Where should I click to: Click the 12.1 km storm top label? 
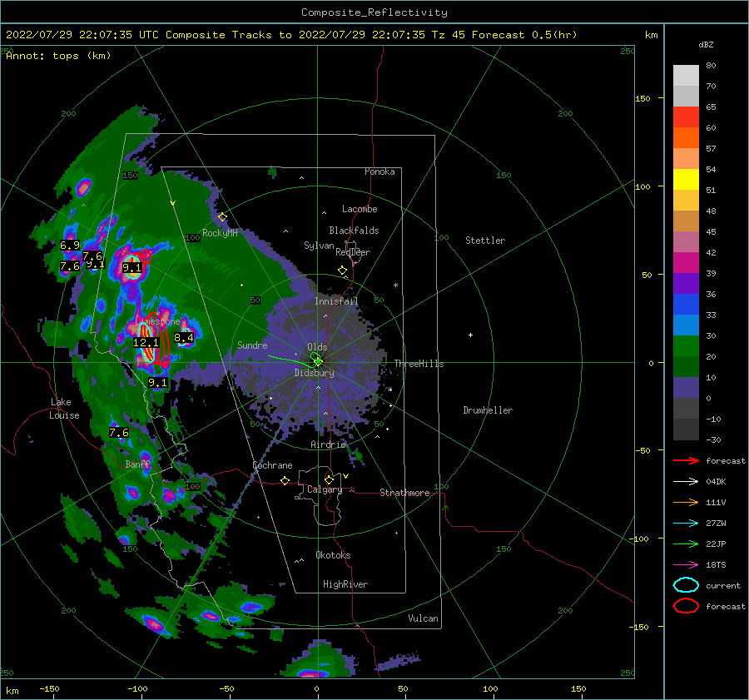146,343
